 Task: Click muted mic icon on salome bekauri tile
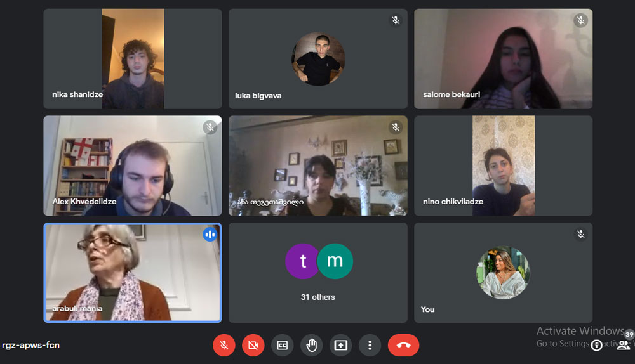(x=580, y=20)
